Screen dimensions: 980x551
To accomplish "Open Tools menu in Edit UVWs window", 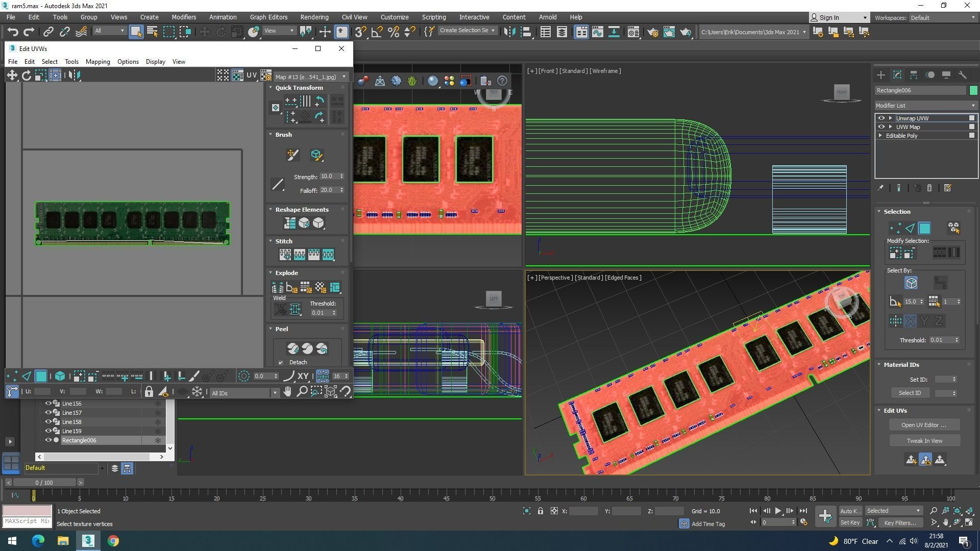I will point(71,61).
